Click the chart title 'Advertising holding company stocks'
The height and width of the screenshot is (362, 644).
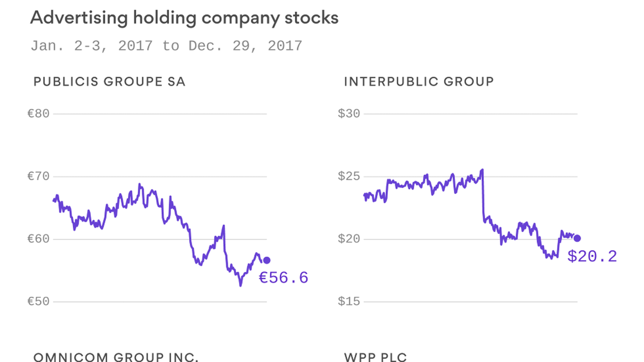pos(184,17)
